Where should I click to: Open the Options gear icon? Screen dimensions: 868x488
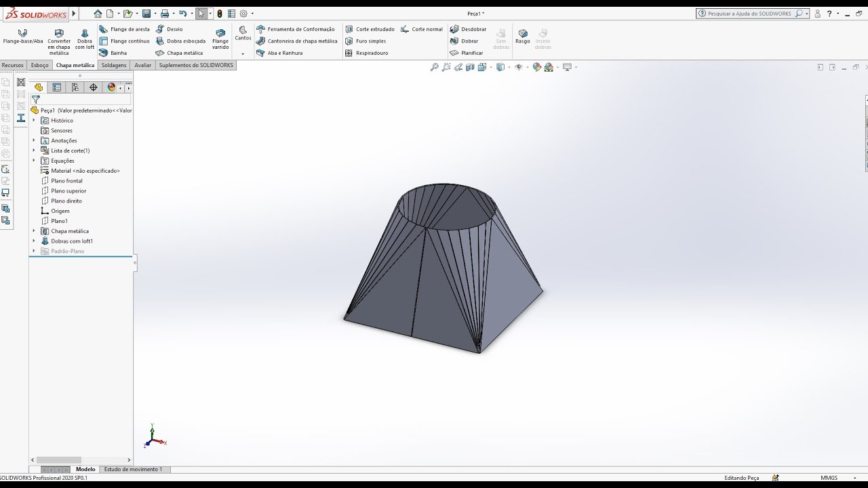coord(243,14)
